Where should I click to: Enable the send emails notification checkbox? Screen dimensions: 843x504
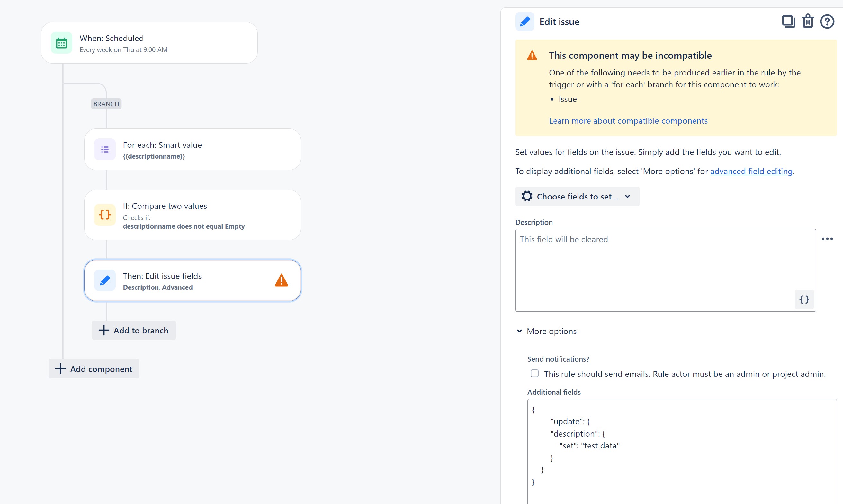point(534,374)
